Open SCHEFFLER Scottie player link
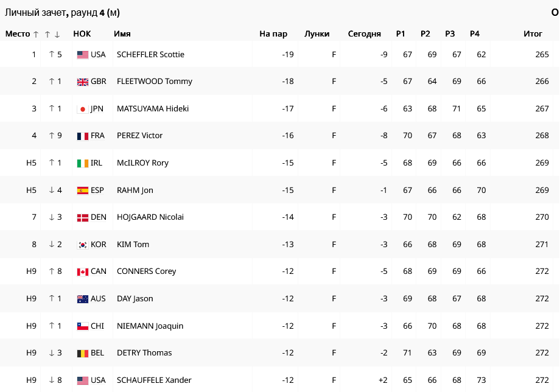Viewport: 560px width, 392px height. click(x=150, y=55)
